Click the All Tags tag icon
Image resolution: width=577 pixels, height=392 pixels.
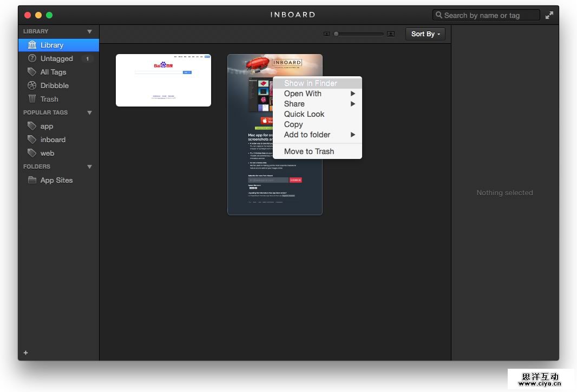point(32,72)
